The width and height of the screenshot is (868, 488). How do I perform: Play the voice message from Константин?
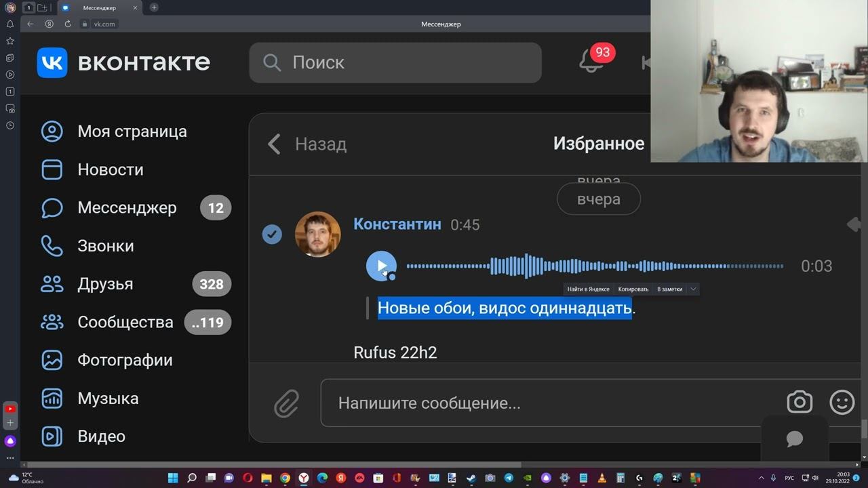pos(381,266)
